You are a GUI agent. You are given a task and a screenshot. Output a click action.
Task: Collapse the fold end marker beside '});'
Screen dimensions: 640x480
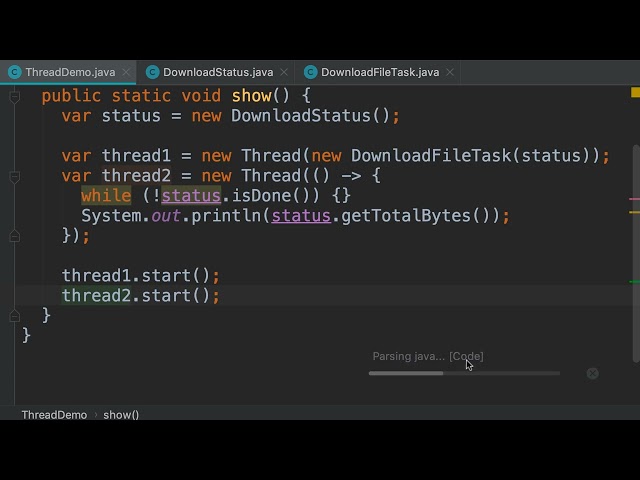coord(15,236)
